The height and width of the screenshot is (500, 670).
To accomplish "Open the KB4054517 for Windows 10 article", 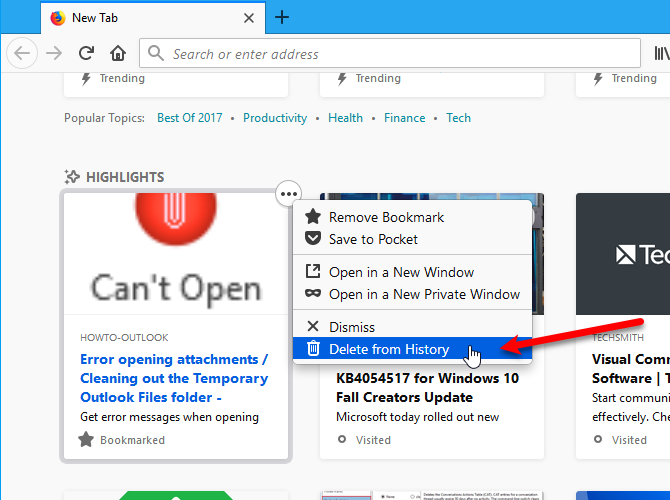I will pos(427,388).
